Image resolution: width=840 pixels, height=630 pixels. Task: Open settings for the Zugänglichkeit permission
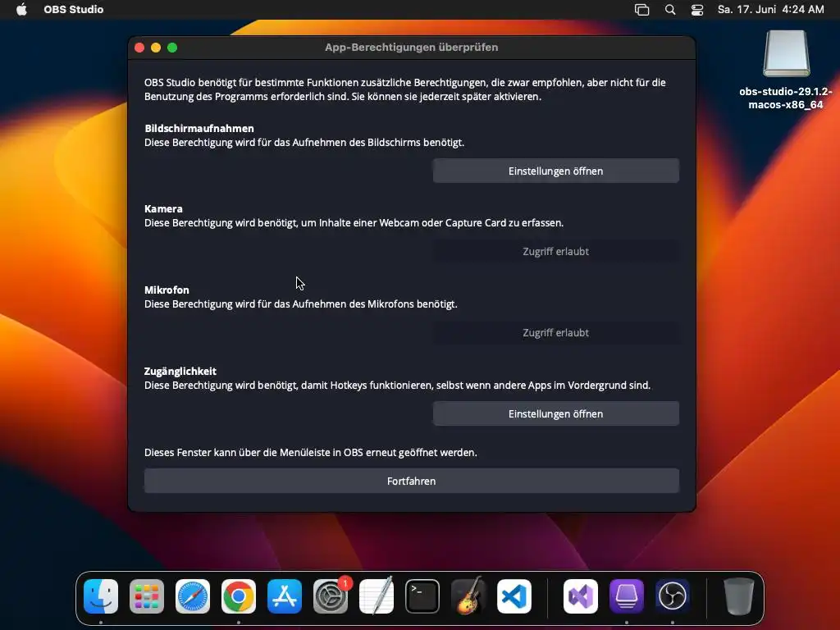(x=556, y=414)
